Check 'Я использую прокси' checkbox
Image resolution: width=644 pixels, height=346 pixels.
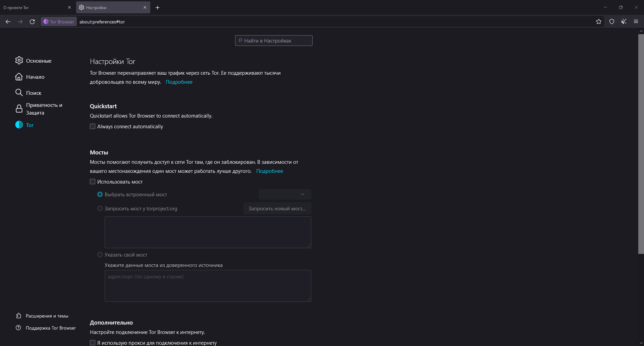point(93,343)
